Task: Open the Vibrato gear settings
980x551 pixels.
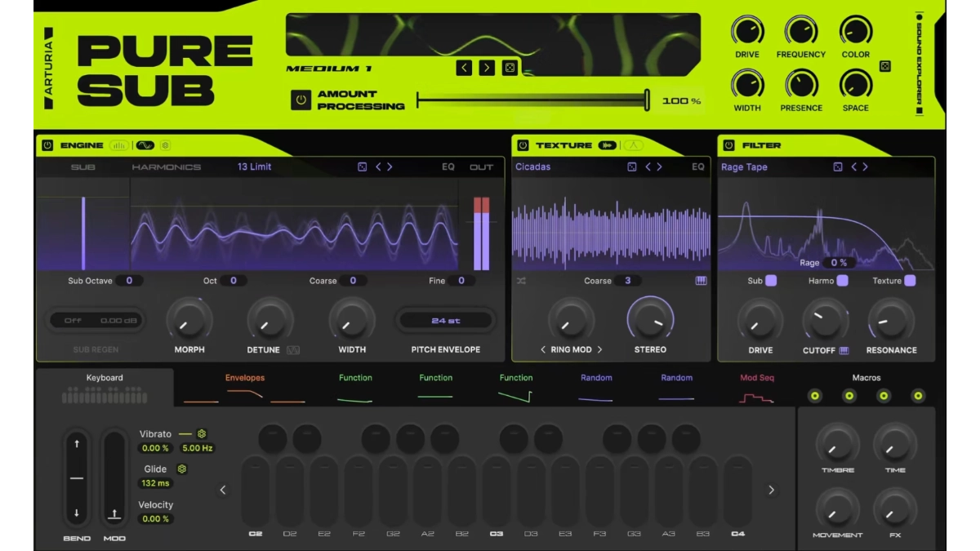Action: tap(202, 433)
